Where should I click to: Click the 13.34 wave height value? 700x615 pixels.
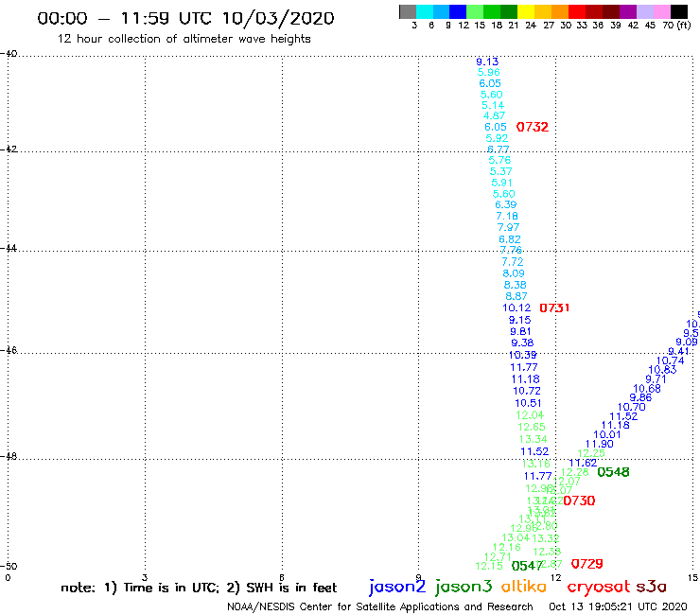[x=533, y=439]
